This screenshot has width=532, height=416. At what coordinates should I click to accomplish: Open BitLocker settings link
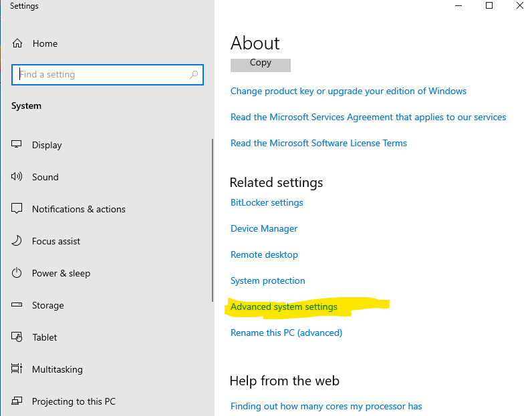click(x=267, y=203)
